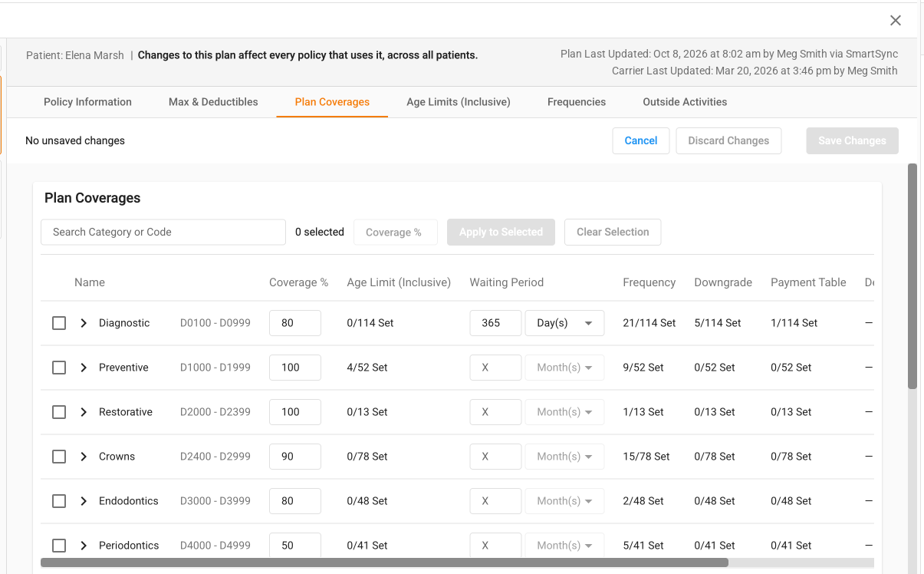Open Preventive waiting period Month(s) dropdown
924x574 pixels.
click(564, 368)
